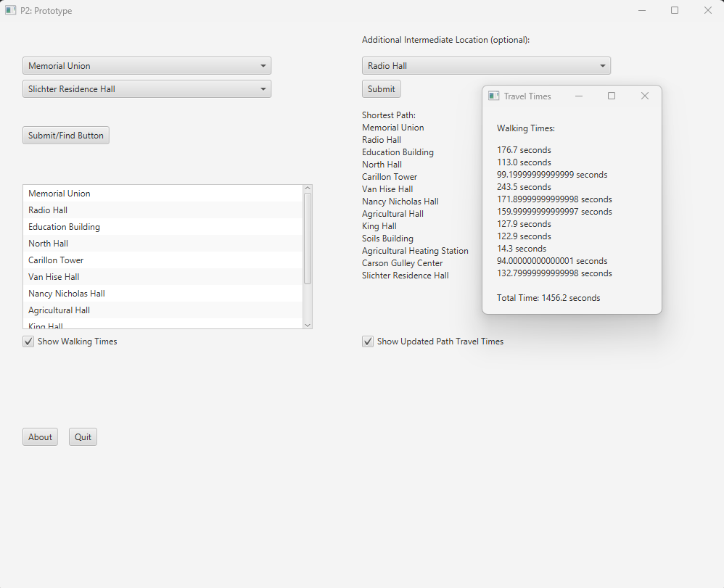Click the list scroll up arrow
The width and height of the screenshot is (724, 588).
tap(308, 189)
